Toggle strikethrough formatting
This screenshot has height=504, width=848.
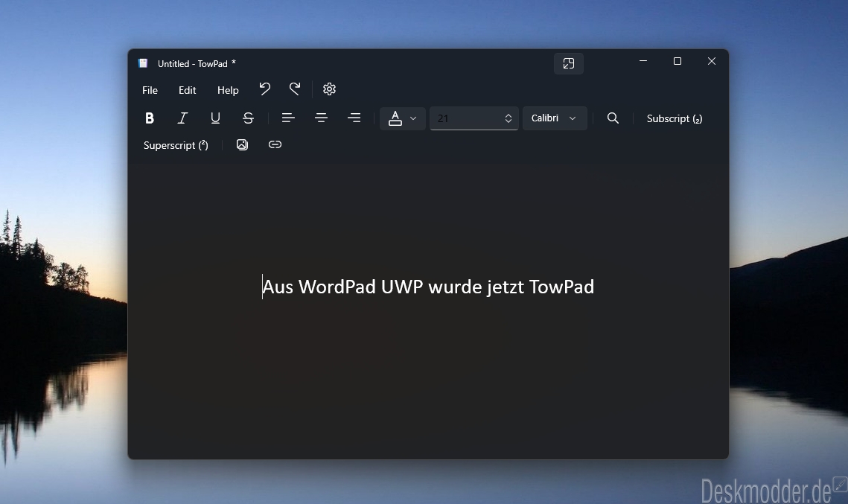point(248,118)
